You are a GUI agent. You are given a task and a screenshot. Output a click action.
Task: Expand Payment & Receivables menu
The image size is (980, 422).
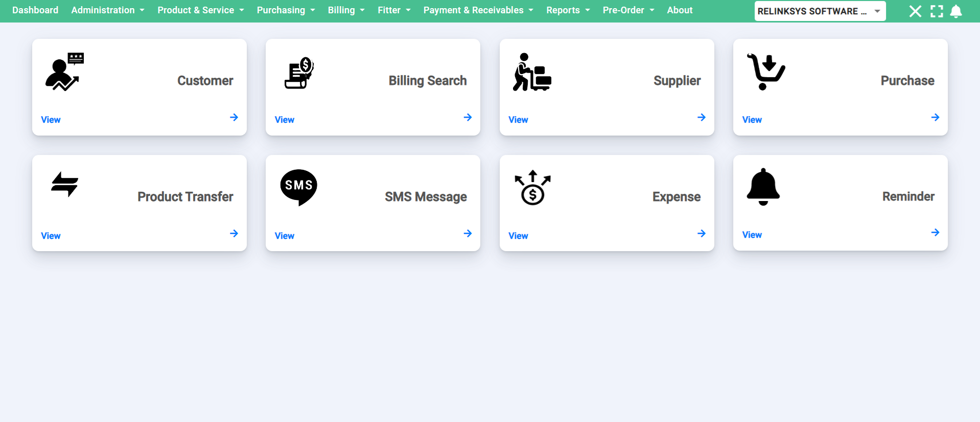coord(478,10)
